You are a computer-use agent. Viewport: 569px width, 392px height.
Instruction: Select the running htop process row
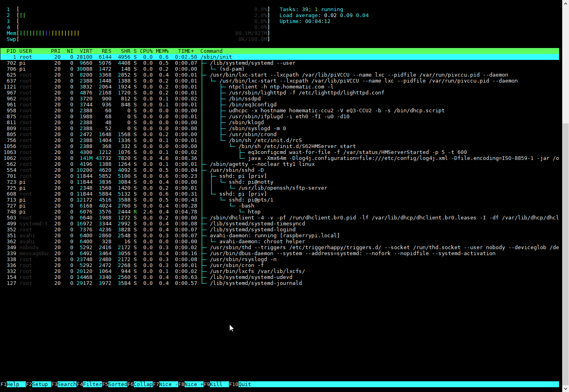pos(280,212)
